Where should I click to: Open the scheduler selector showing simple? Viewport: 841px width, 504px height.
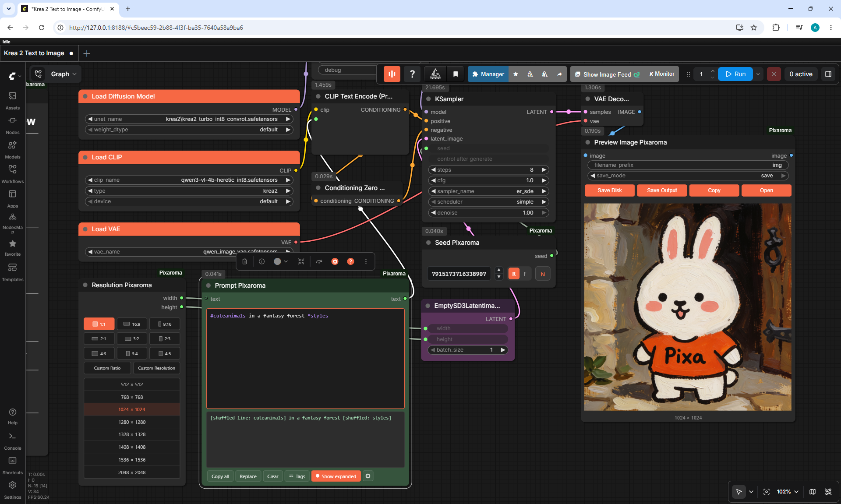click(x=488, y=202)
